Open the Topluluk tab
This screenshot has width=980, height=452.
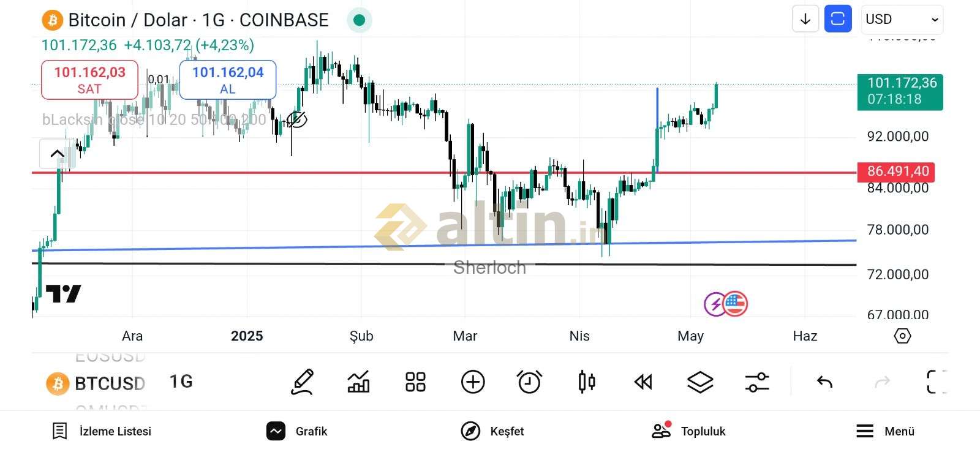pos(688,431)
